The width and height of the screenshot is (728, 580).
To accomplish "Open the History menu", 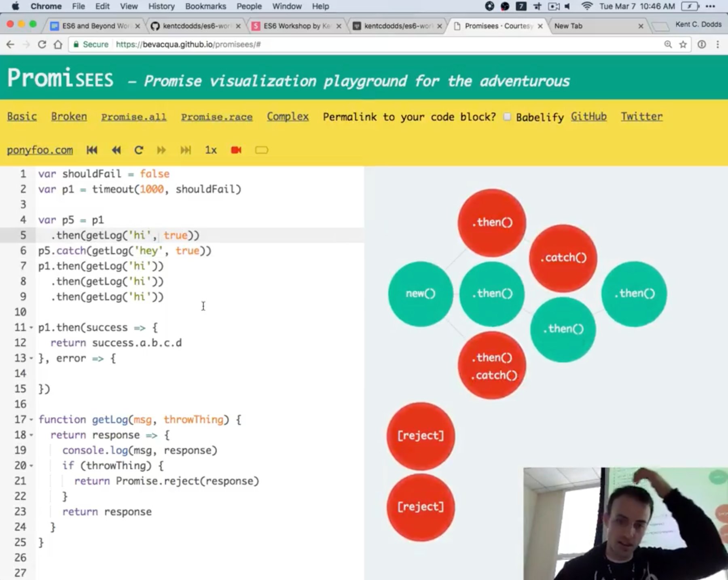I will pos(161,6).
